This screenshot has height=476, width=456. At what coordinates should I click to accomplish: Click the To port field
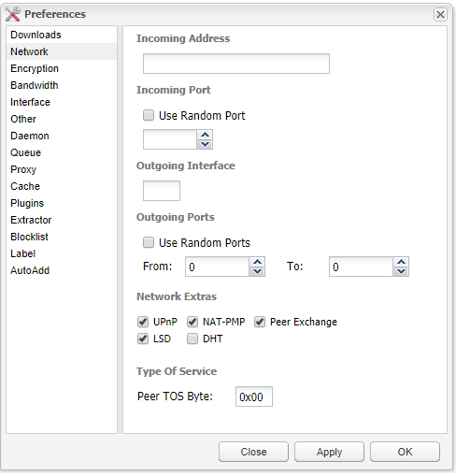click(361, 267)
